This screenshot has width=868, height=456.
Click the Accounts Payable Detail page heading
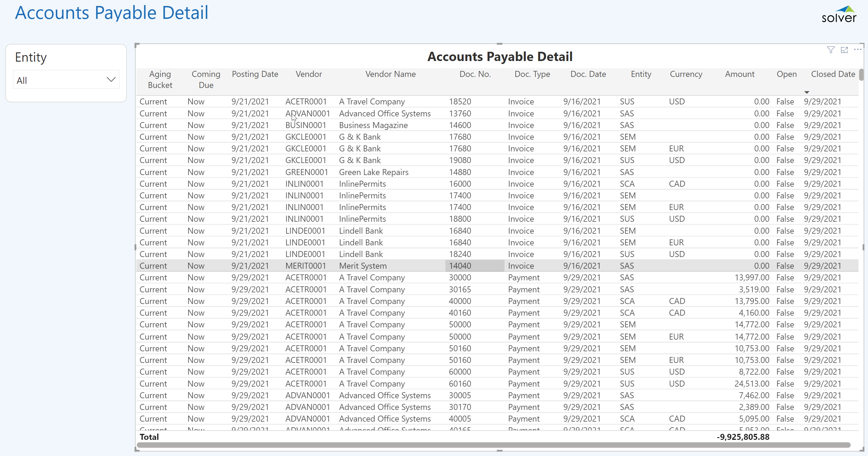tap(111, 13)
